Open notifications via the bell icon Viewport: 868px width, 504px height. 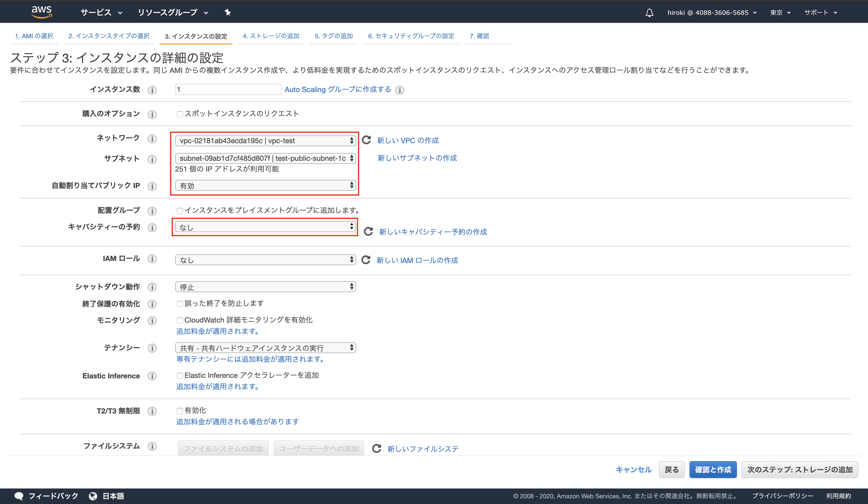click(x=649, y=12)
